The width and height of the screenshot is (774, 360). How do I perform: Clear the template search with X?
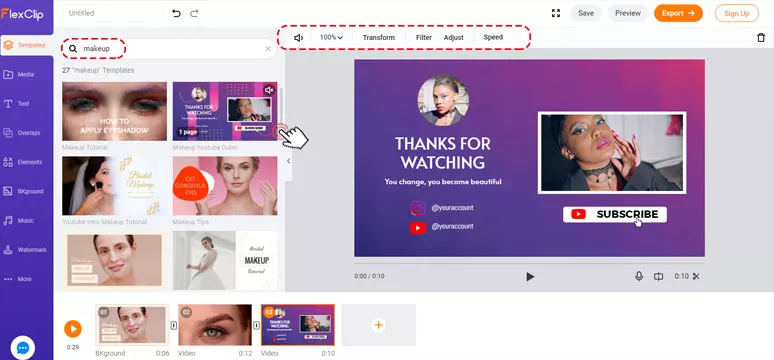[x=268, y=49]
